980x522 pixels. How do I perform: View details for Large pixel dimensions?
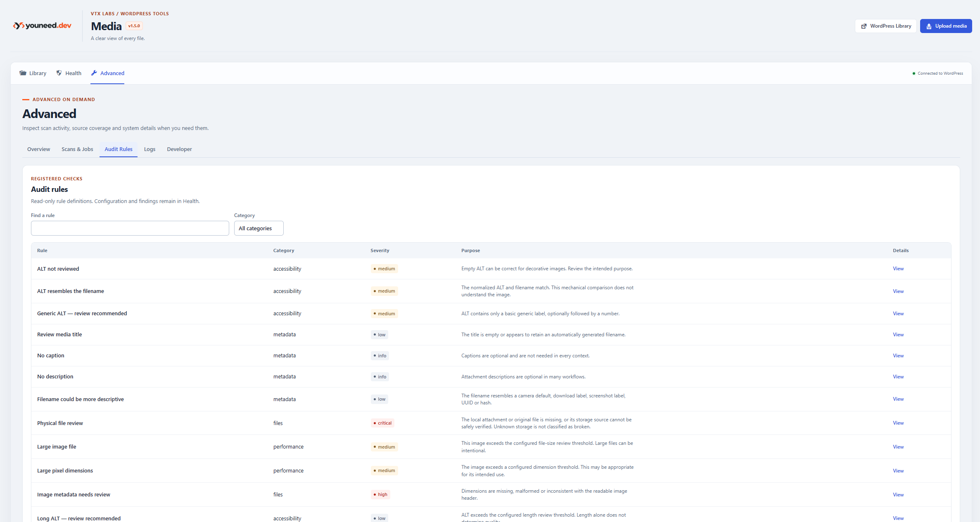coord(898,471)
